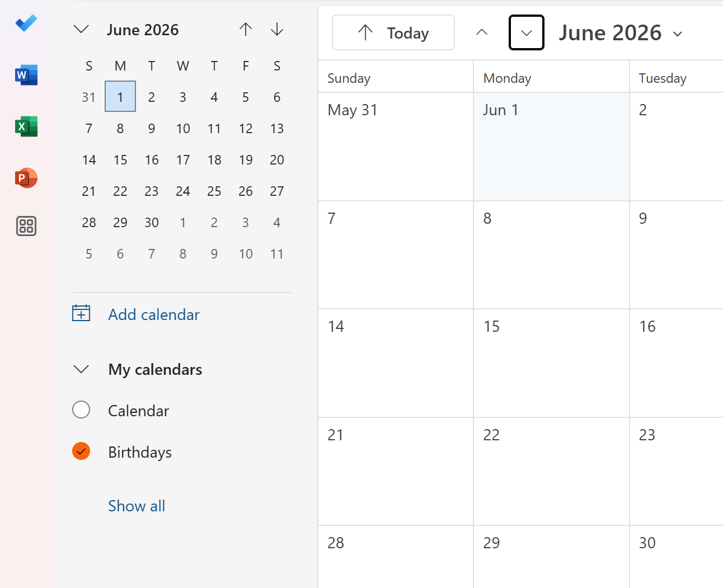Collapse the My calendars group
This screenshot has width=723, height=588.
click(82, 369)
